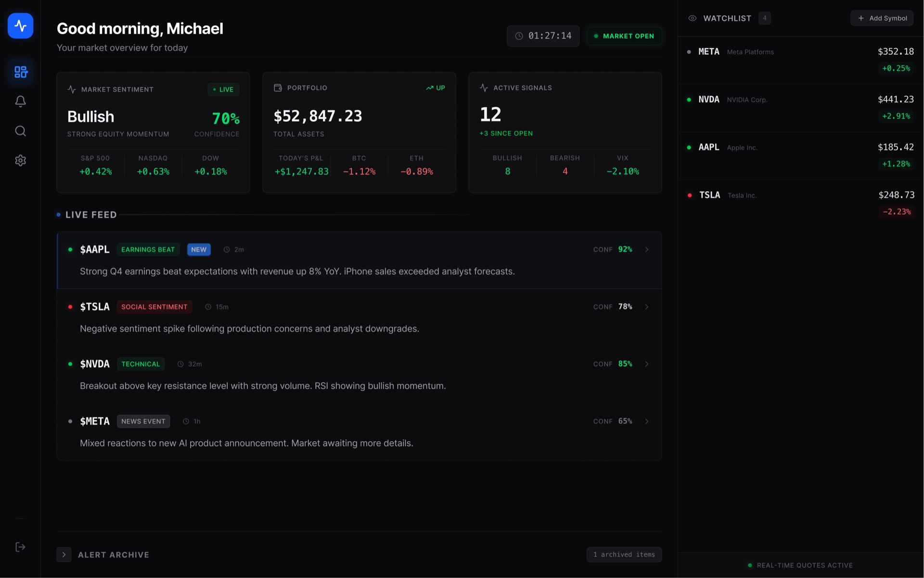
Task: Expand the Alert Archive section
Action: point(64,554)
